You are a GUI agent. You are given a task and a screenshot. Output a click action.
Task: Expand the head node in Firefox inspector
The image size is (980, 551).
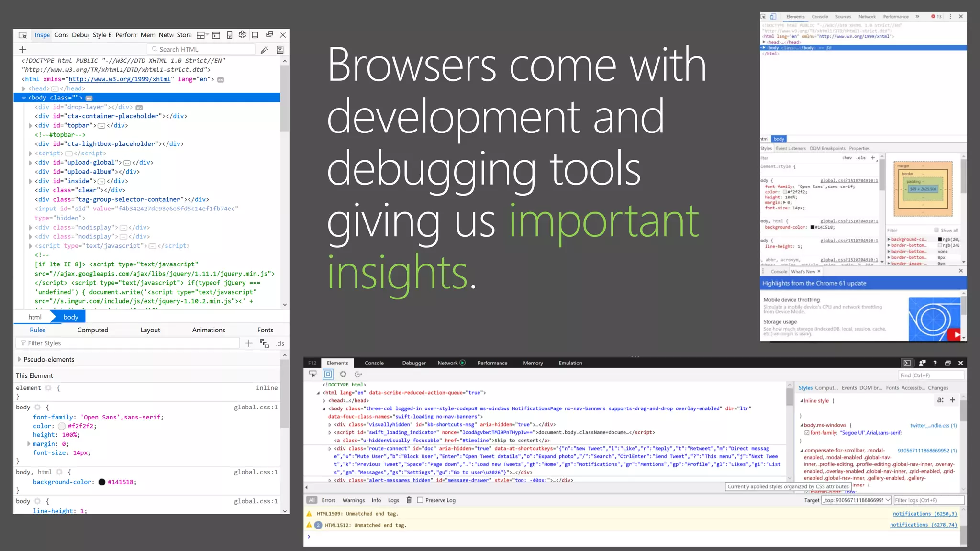point(24,88)
